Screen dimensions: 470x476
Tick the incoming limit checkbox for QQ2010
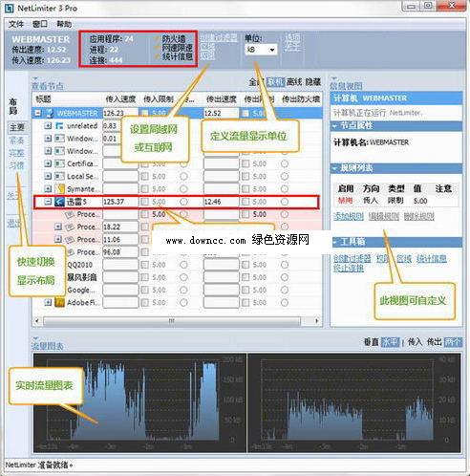[144, 265]
